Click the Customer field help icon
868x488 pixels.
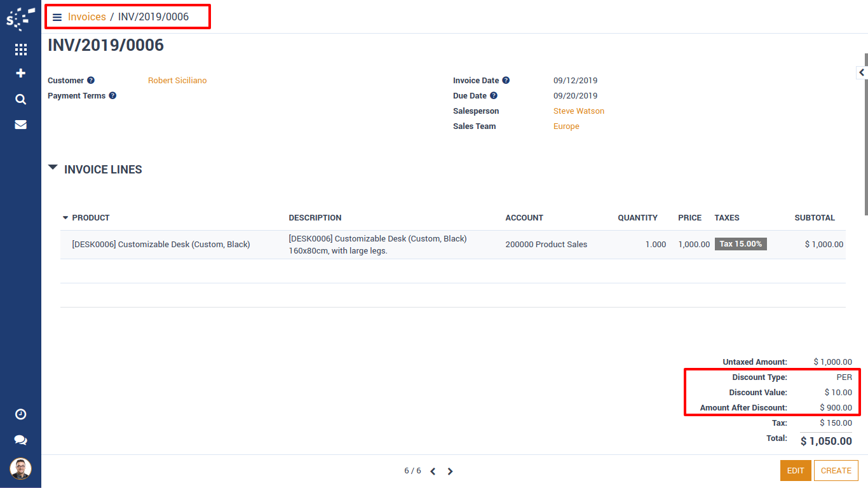coord(91,81)
